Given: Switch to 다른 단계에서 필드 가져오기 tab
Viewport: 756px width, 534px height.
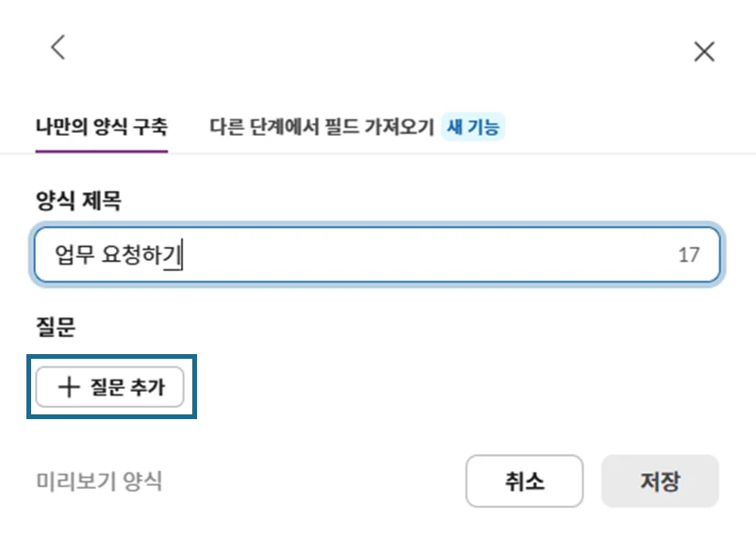Looking at the screenshot, I should coord(321,127).
